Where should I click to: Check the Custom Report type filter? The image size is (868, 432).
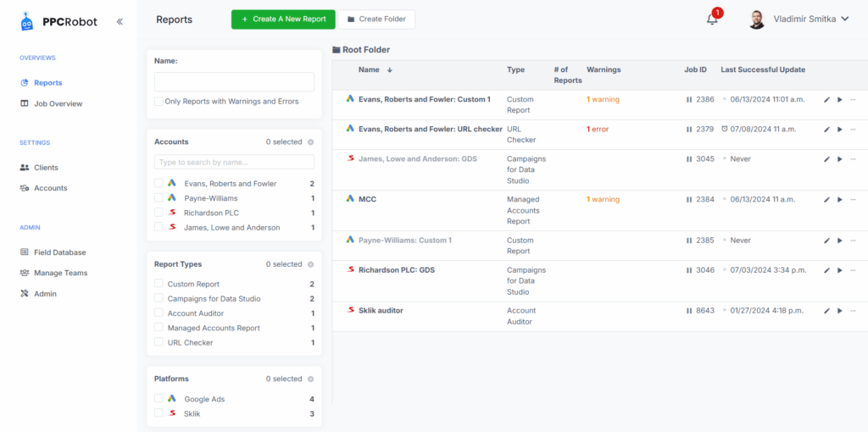pyautogui.click(x=159, y=284)
